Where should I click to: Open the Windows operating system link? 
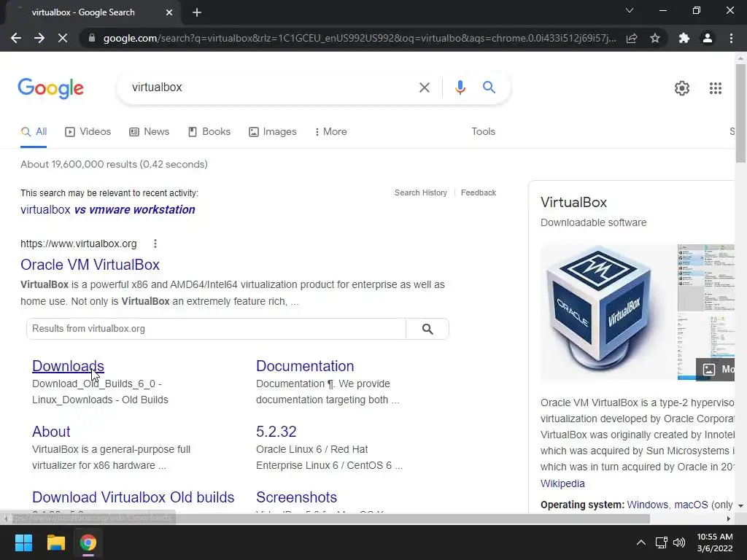pos(648,505)
